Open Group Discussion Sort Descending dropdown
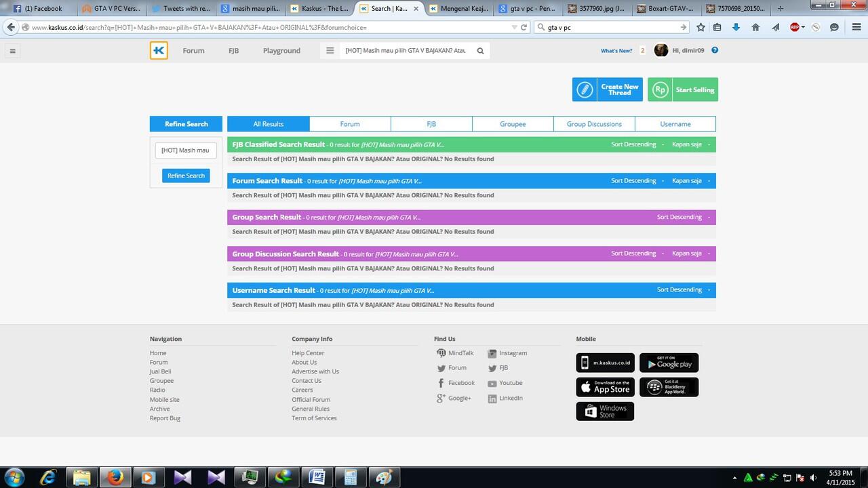 pos(637,253)
